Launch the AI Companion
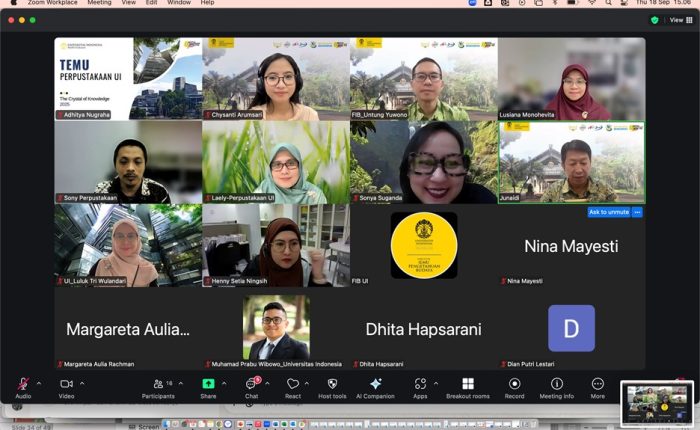Viewport: 700px width, 430px height. (375, 385)
